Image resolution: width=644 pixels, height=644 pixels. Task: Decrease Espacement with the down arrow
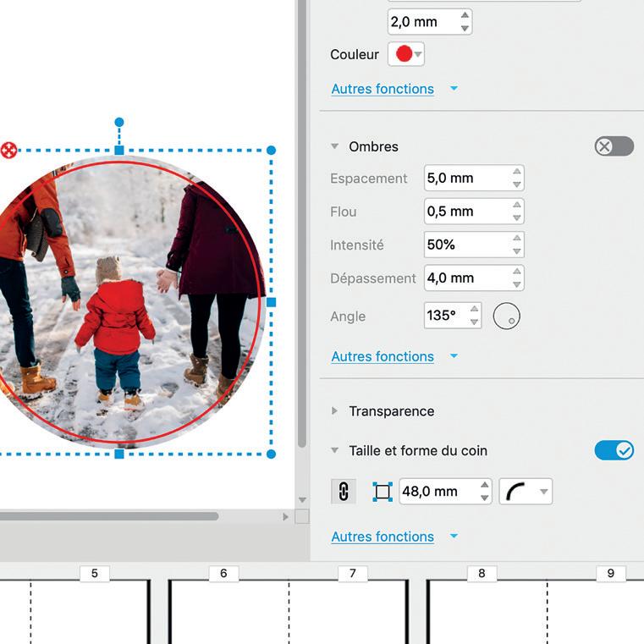coord(517,184)
